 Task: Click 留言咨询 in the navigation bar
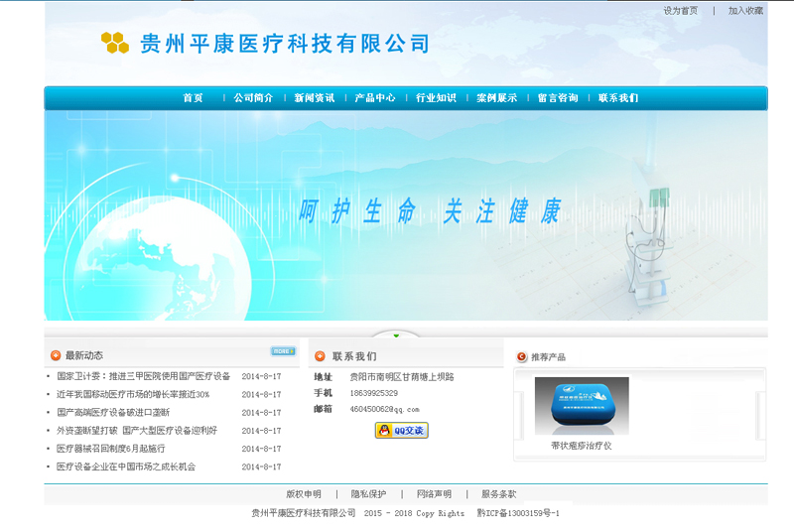pos(557,98)
